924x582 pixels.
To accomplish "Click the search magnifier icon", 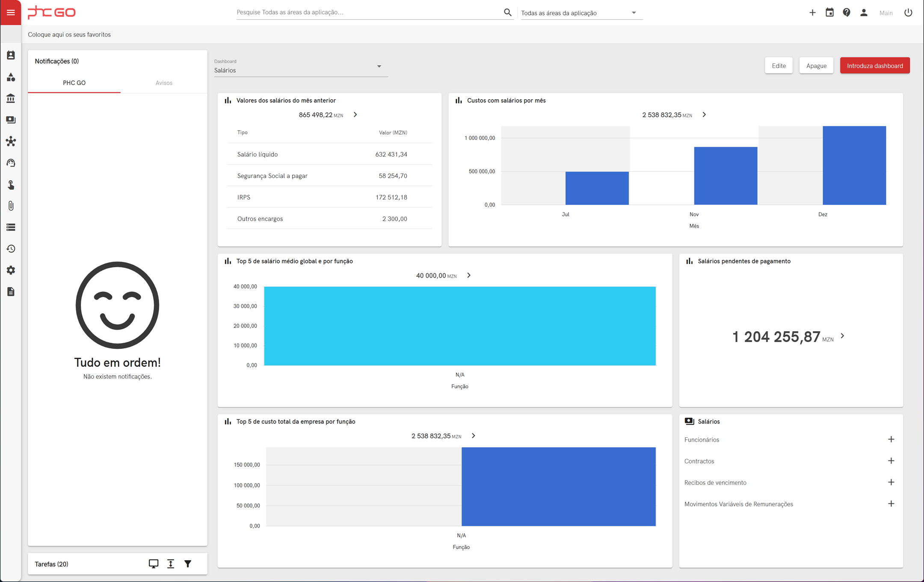I will pyautogui.click(x=507, y=12).
